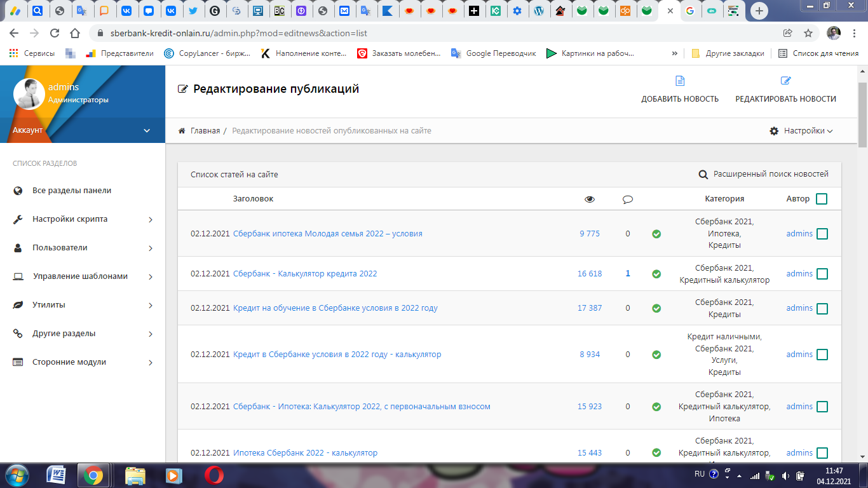The width and height of the screenshot is (868, 488).
Task: Click the link icon beside Другие разделы
Action: tap(18, 334)
